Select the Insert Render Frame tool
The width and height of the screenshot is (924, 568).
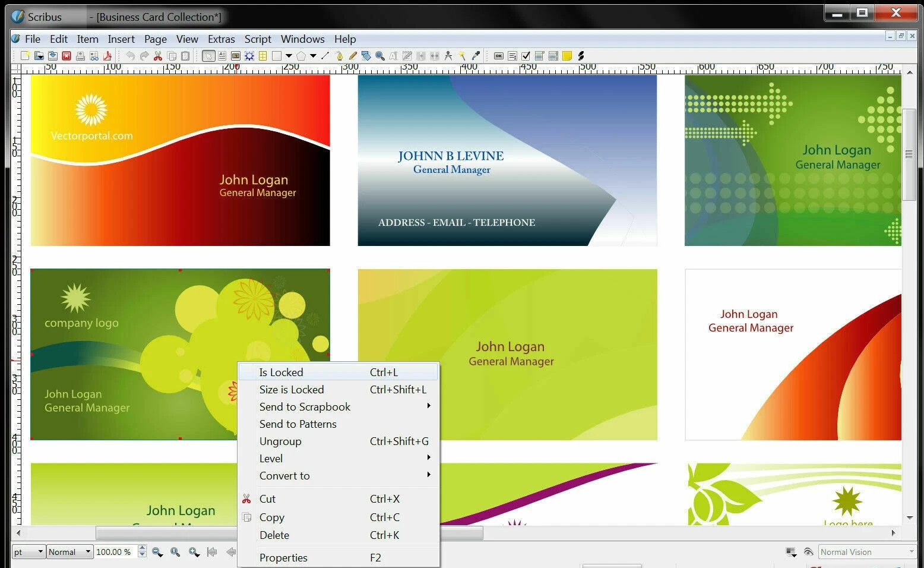click(249, 56)
